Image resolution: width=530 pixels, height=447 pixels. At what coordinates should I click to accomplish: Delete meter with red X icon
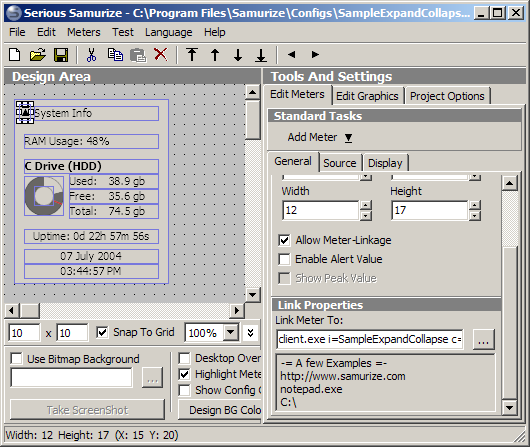pyautogui.click(x=161, y=54)
